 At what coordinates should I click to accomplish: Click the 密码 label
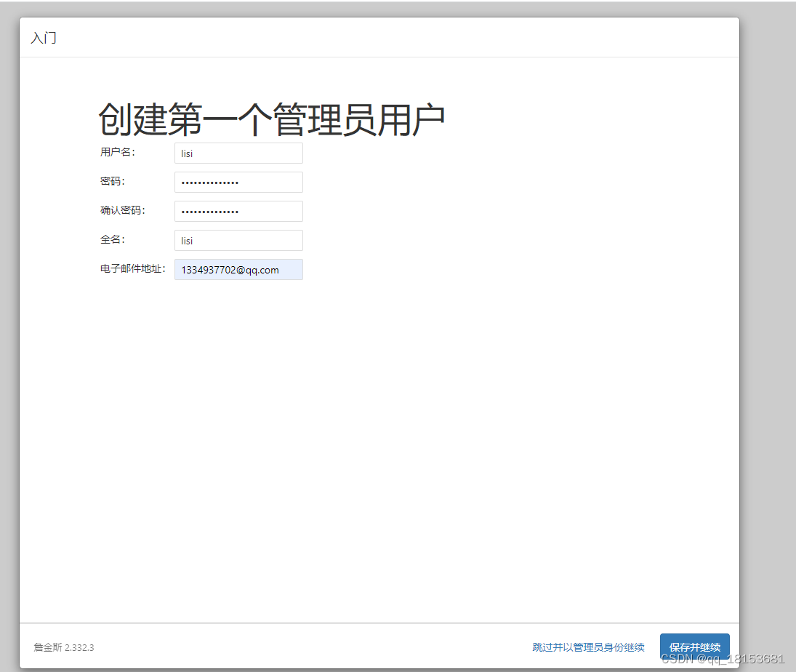click(x=112, y=181)
